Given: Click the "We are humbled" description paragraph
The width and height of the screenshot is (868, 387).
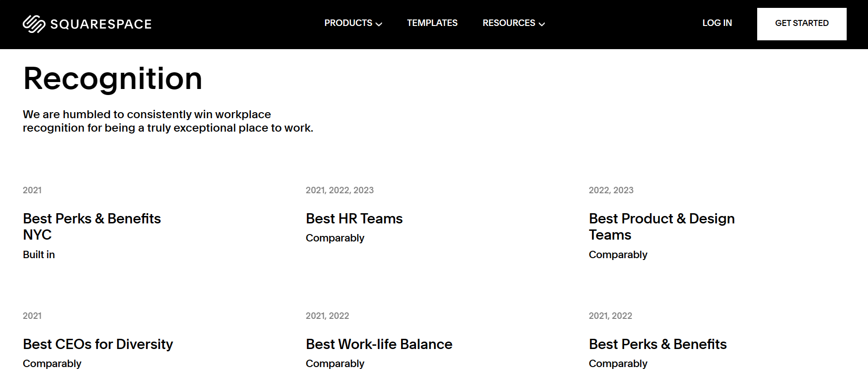Looking at the screenshot, I should click(168, 121).
